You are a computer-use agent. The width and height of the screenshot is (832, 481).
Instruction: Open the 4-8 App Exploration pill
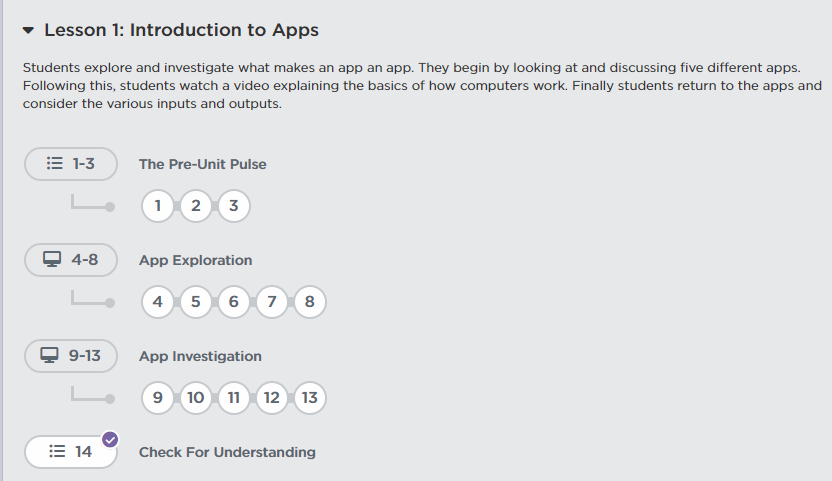[71, 260]
